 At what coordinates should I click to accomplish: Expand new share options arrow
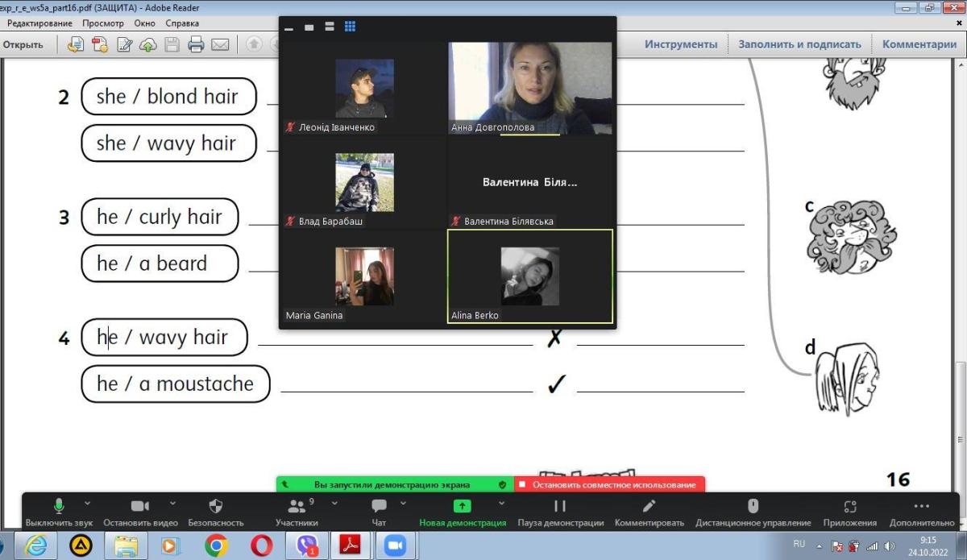point(501,504)
